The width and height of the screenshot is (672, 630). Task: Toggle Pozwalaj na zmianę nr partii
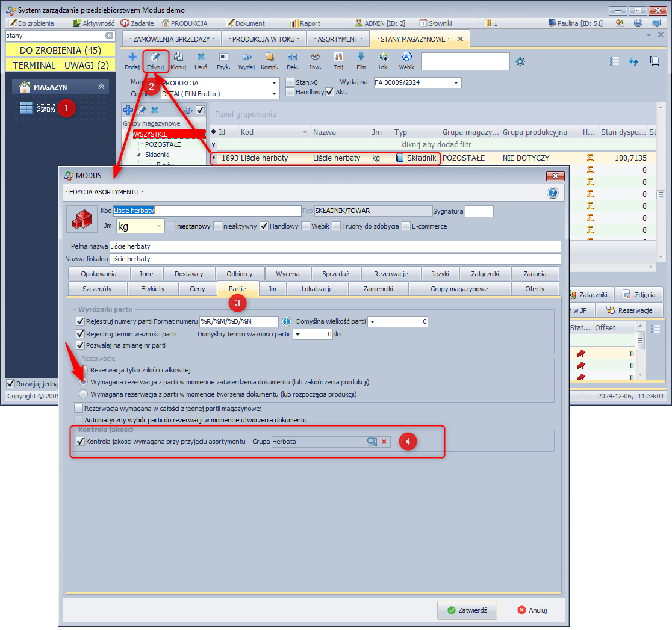point(81,345)
